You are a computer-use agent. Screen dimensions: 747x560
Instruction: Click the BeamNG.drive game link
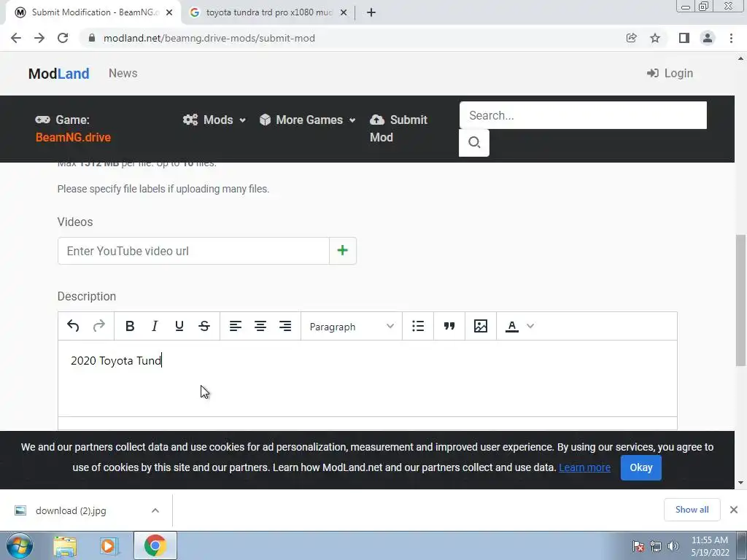(x=74, y=137)
